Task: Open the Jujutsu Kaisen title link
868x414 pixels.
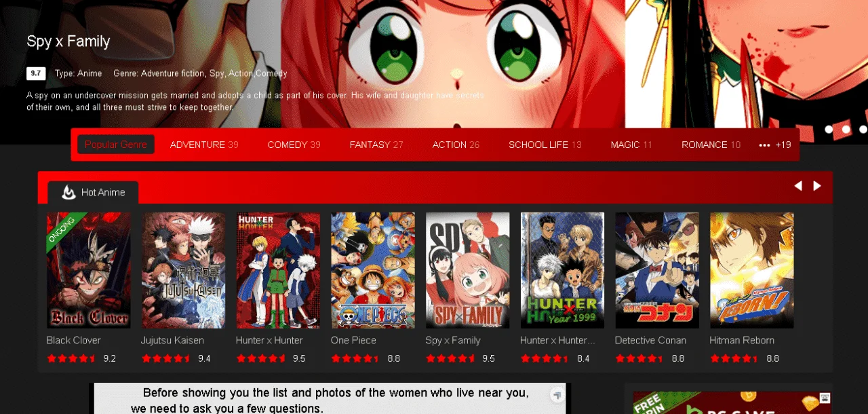Action: coord(172,341)
